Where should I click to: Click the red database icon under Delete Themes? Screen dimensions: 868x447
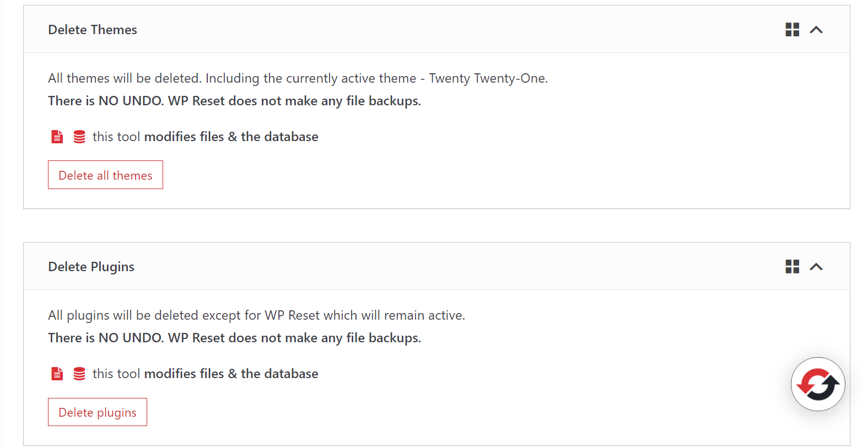pos(79,137)
